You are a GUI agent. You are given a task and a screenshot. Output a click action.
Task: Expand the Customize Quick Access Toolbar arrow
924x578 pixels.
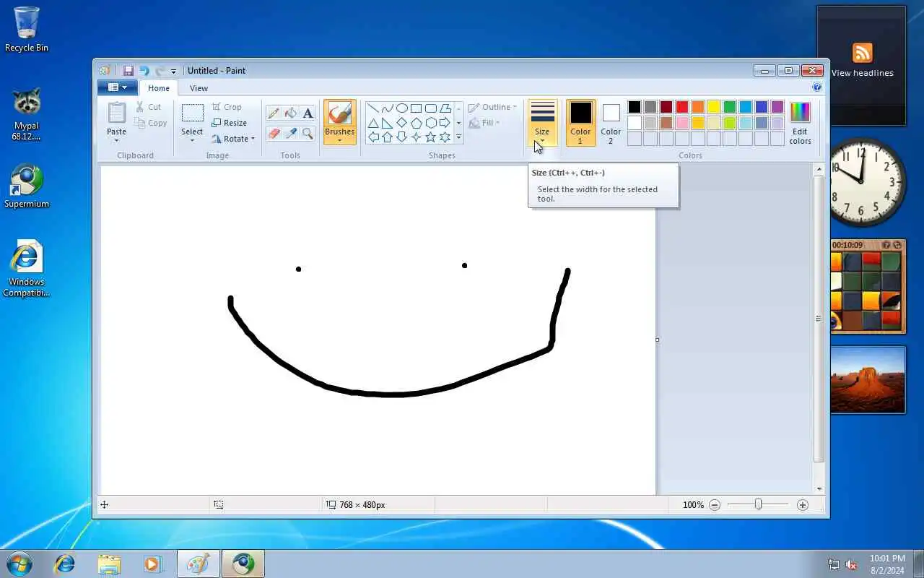(173, 72)
